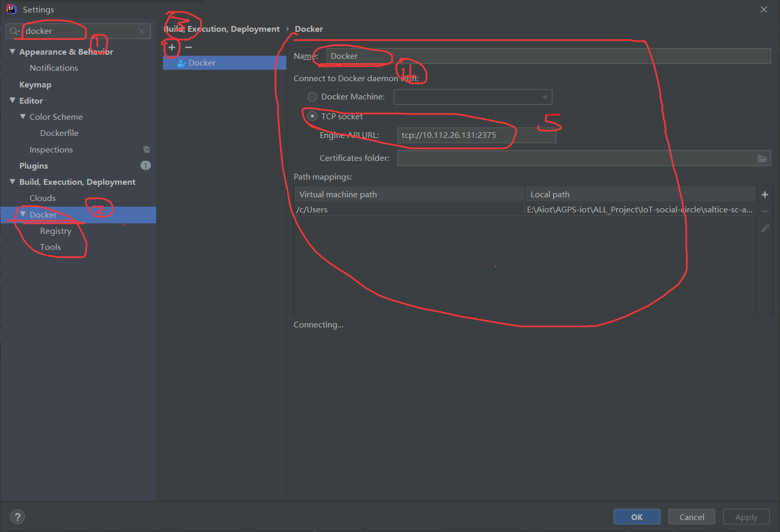780x532 pixels.
Task: Click the Inspections profile copy icon
Action: (x=146, y=149)
